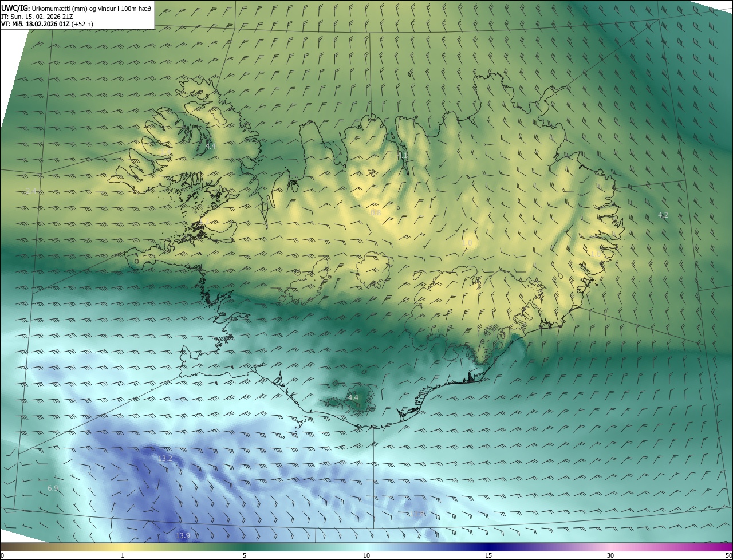Click the color scale tick labelled 15
The height and width of the screenshot is (560, 733).
[x=488, y=555]
